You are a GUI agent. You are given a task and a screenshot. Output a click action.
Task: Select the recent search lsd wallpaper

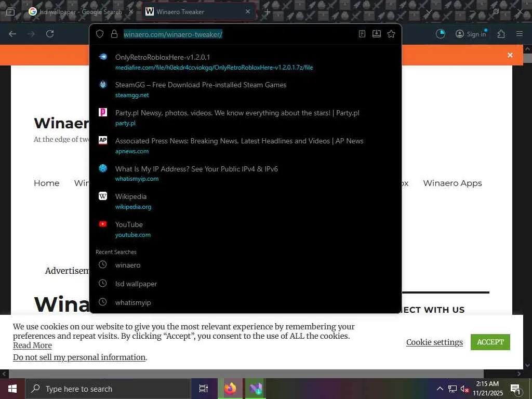tap(245, 284)
